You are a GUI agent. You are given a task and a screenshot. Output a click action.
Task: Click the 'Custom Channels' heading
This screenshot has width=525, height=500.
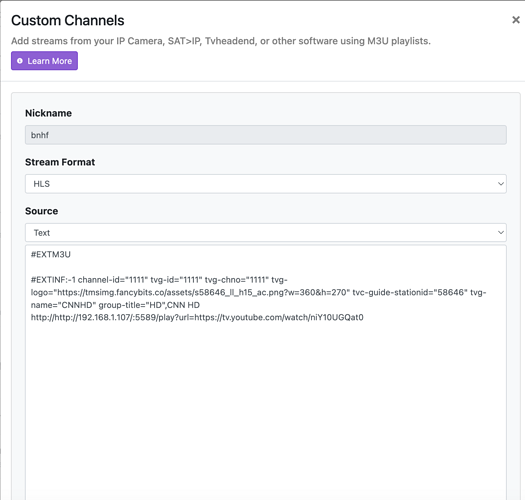point(68,20)
